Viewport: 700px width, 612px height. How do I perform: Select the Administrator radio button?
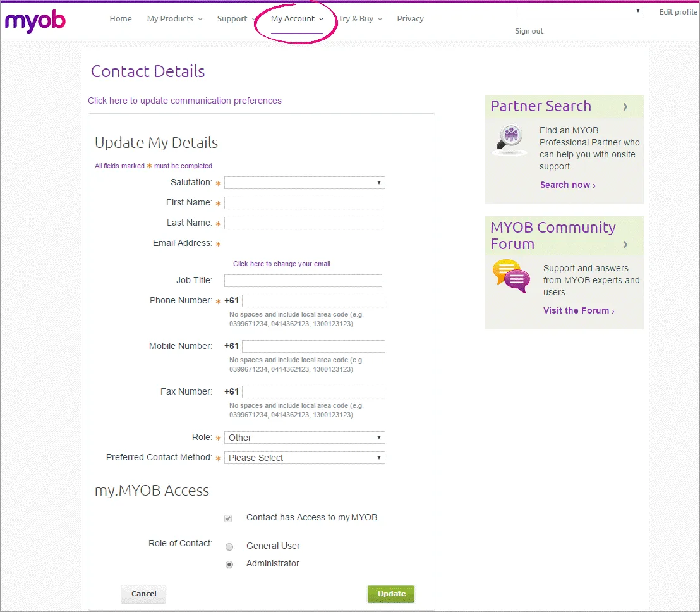[229, 564]
